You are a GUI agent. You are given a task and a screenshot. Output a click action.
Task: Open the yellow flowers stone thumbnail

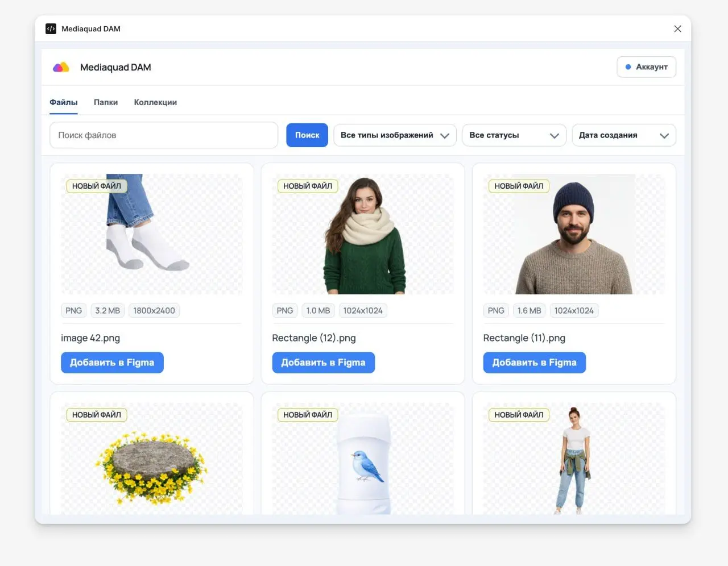coord(152,459)
